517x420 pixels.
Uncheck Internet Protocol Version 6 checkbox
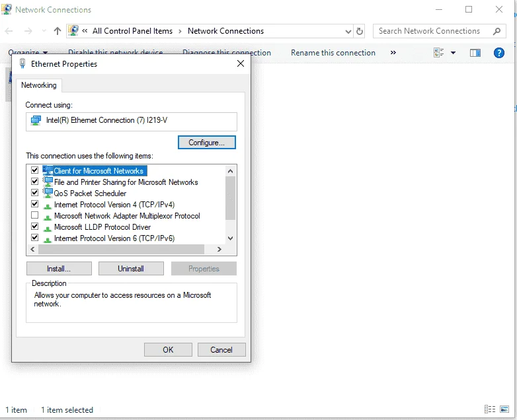34,238
